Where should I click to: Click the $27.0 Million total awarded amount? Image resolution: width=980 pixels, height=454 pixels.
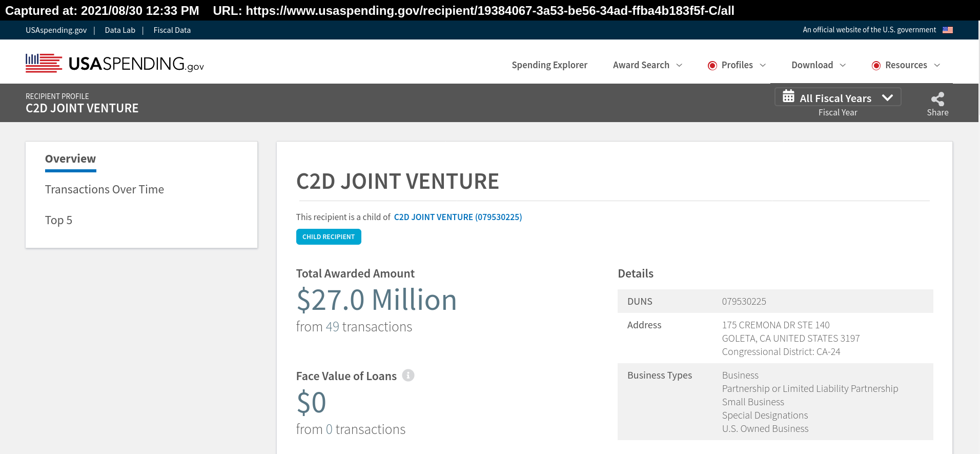point(377,300)
